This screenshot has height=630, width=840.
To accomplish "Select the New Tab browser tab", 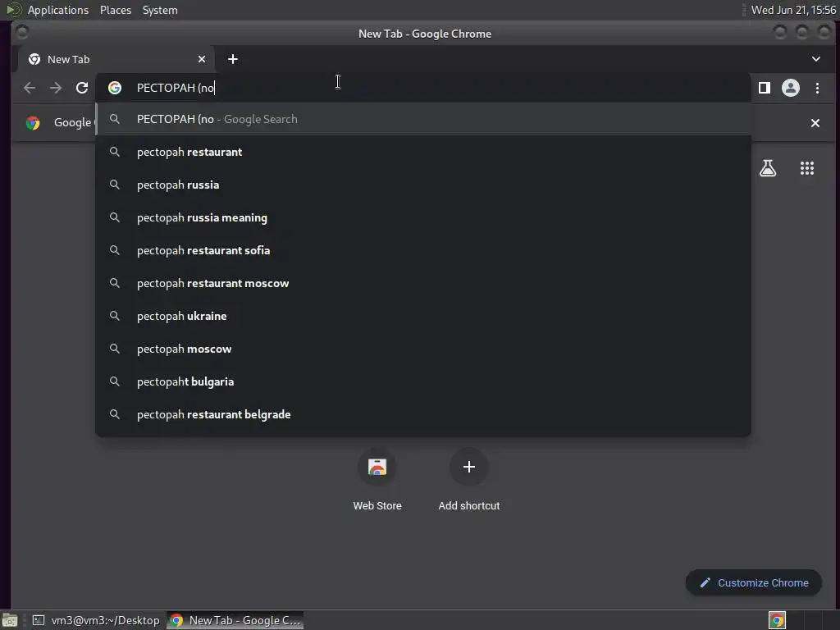I will pos(116,59).
